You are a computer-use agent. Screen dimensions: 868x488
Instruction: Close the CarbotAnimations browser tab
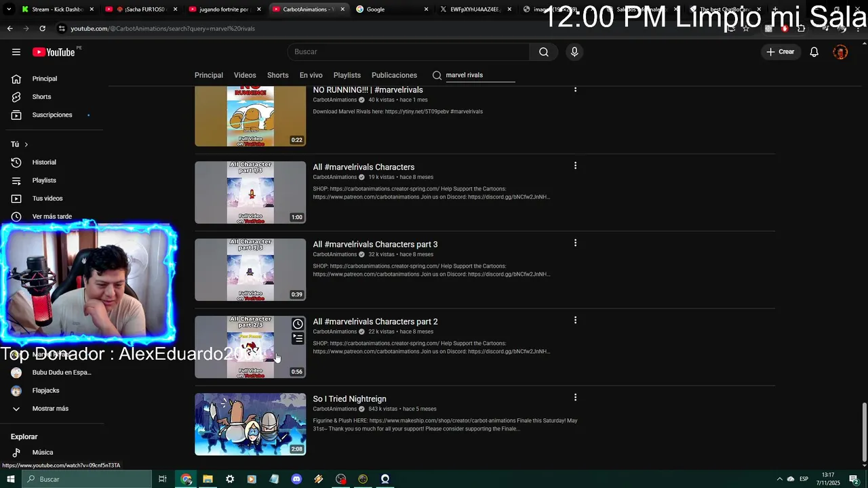tap(342, 9)
